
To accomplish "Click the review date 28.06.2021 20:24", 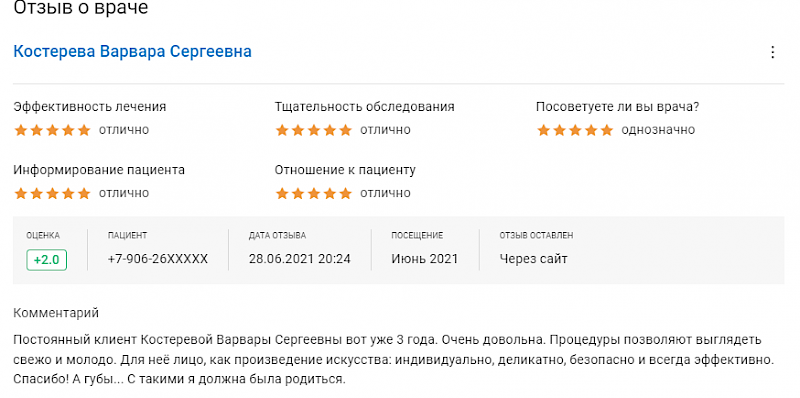I will coord(300,259).
